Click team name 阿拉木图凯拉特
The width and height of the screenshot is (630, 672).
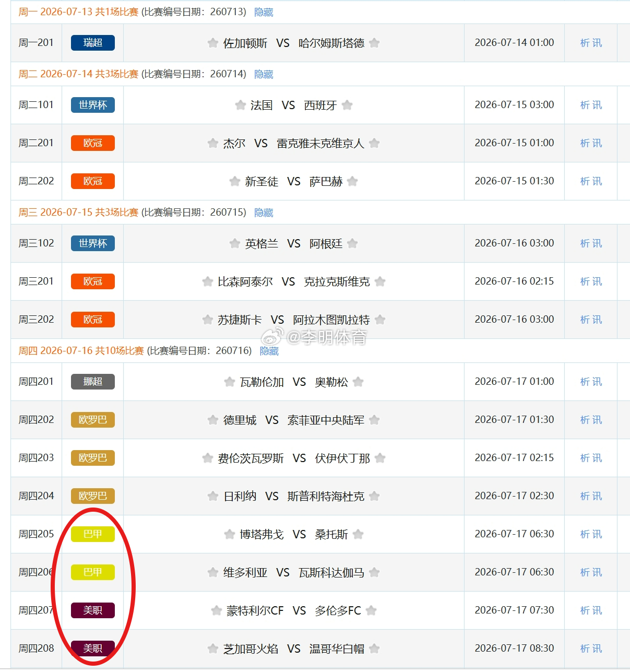331,320
